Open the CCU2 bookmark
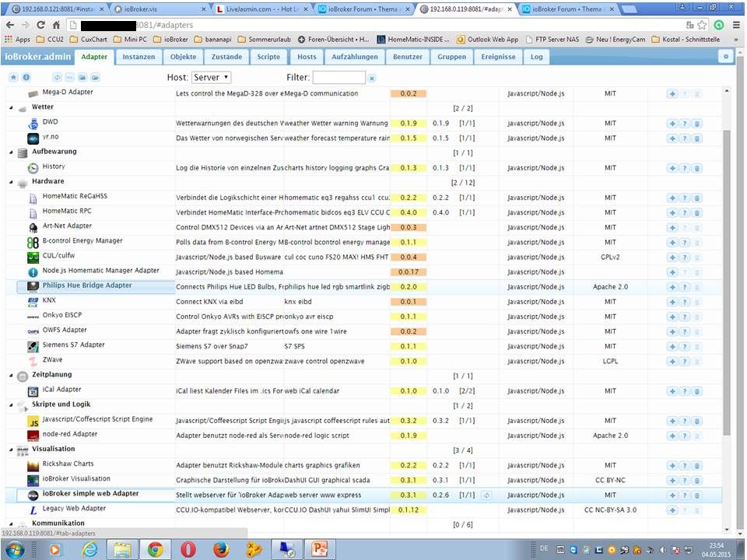This screenshot has width=747, height=560. tap(50, 40)
